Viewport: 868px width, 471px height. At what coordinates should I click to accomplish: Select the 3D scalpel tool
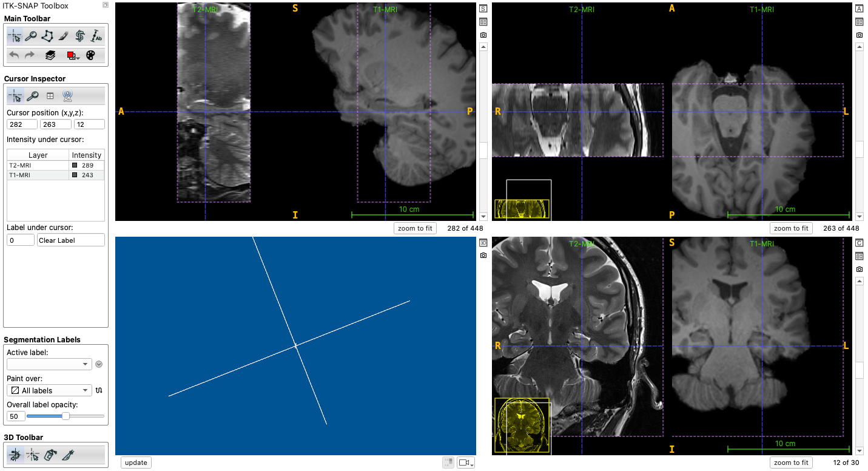67,455
